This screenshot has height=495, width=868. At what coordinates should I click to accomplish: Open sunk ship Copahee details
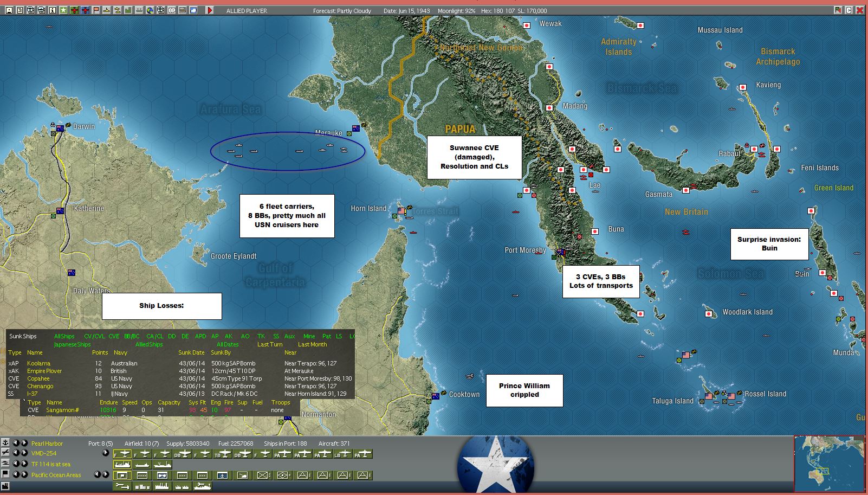[38, 378]
